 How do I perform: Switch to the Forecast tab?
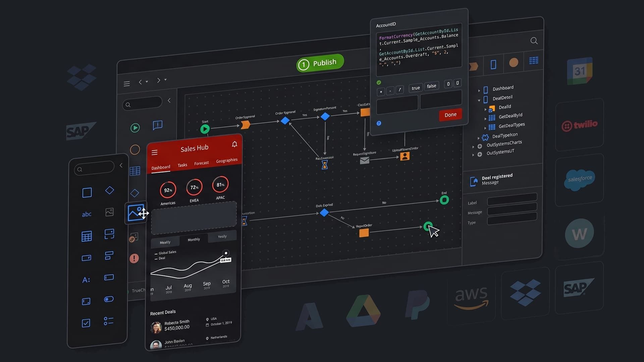click(x=201, y=163)
